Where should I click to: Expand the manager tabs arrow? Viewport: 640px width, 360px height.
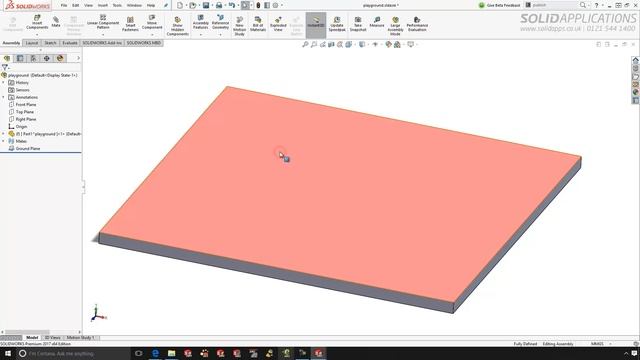click(78, 58)
